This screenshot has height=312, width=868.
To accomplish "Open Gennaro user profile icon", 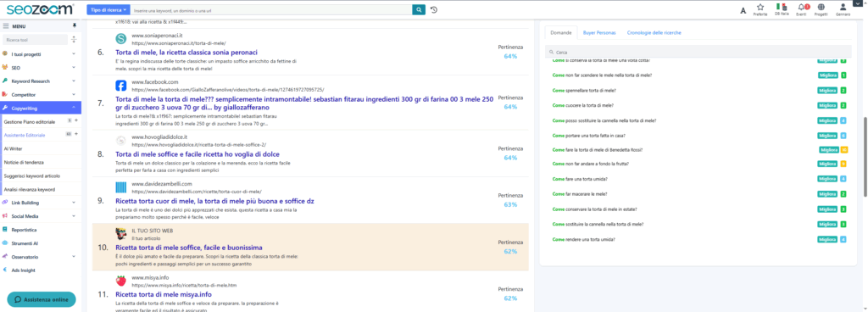I will pyautogui.click(x=843, y=7).
